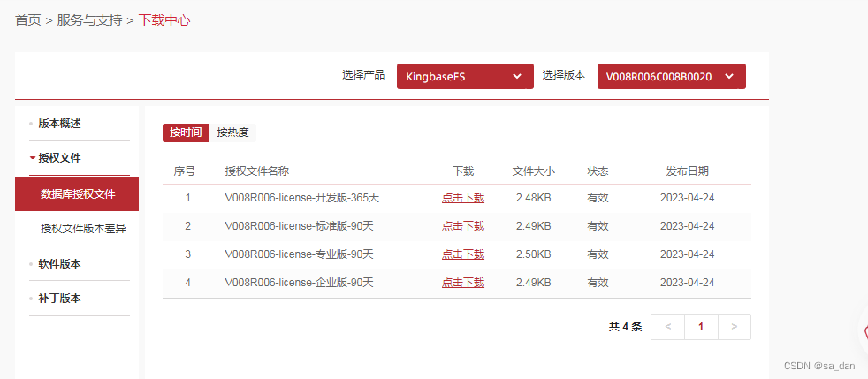Click V008R006-license-开发版-365天 file name
Viewport: 868px width, 379px height.
coord(302,198)
